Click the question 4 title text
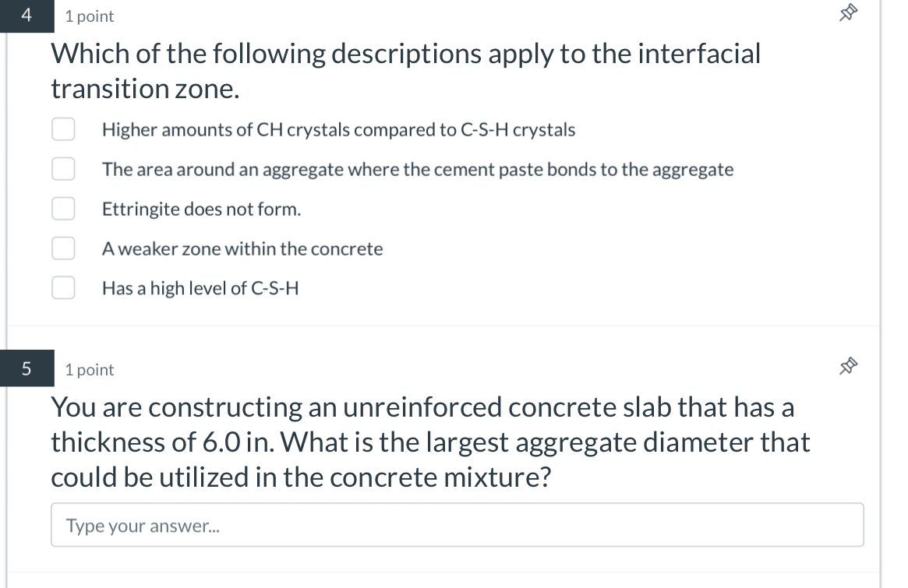 click(x=405, y=70)
